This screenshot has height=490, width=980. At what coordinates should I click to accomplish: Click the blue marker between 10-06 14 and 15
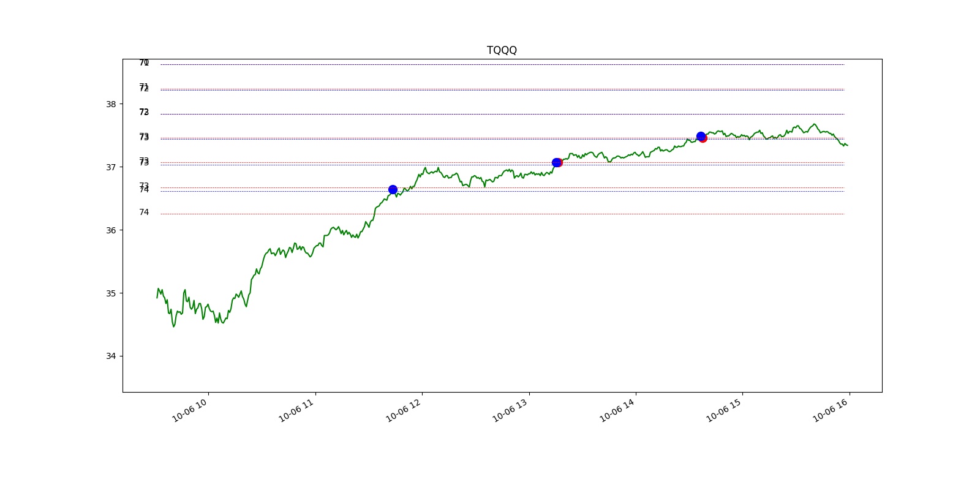pos(701,136)
